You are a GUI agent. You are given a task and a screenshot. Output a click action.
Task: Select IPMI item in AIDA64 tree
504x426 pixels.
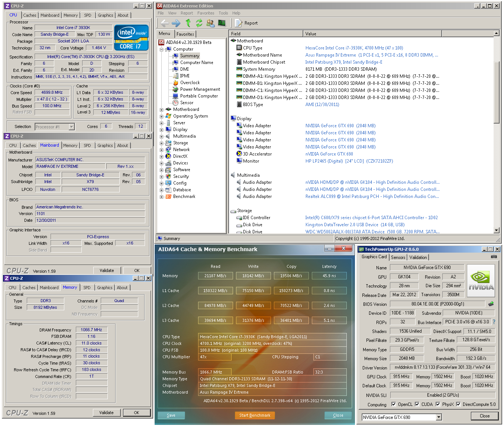point(185,76)
